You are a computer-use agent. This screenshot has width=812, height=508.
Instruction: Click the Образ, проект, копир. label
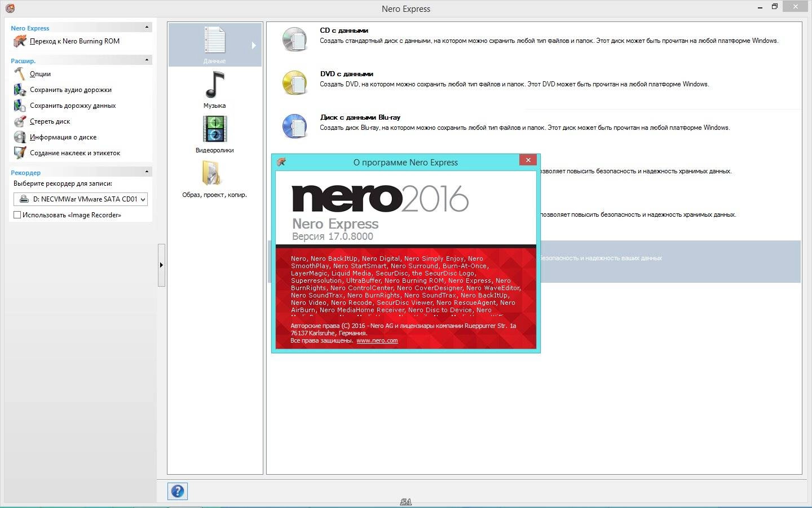214,195
